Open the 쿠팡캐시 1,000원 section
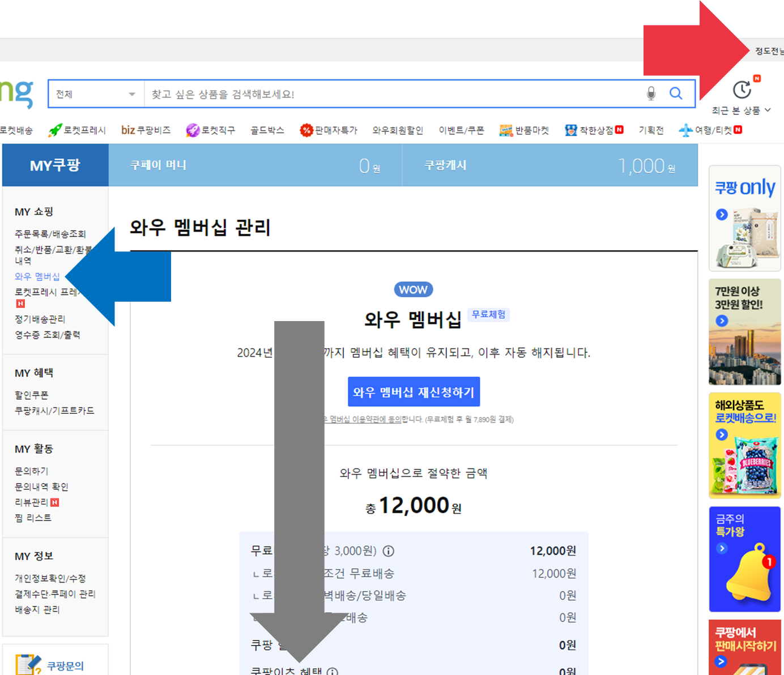This screenshot has width=784, height=675. (x=550, y=165)
